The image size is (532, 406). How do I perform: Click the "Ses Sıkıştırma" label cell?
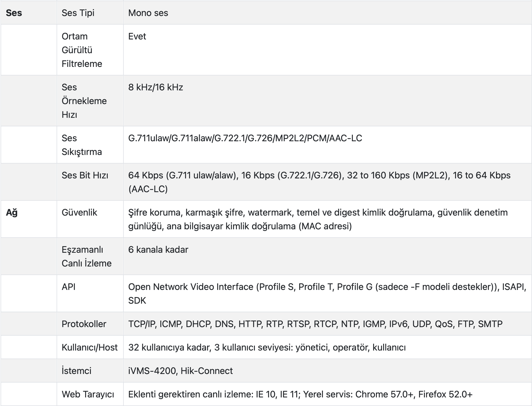[x=82, y=145]
